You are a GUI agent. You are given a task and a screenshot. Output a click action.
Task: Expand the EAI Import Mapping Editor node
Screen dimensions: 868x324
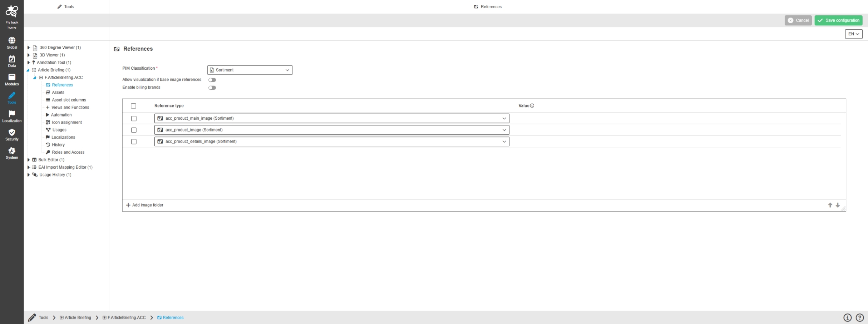29,167
